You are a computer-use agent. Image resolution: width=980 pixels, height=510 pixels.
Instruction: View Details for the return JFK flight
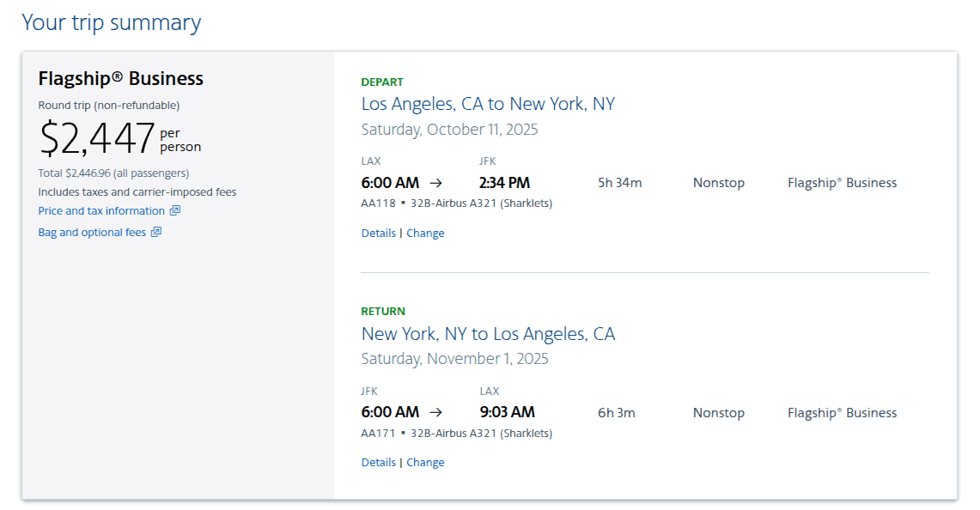pyautogui.click(x=378, y=462)
